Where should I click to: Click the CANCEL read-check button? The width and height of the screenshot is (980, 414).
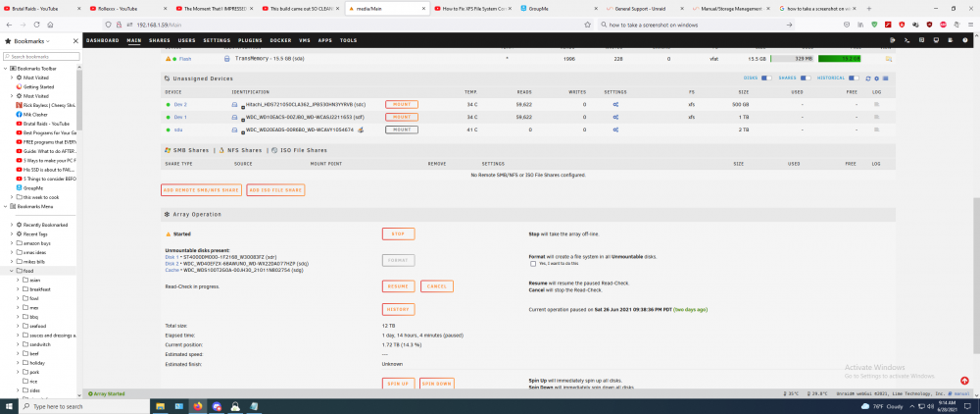tap(437, 286)
